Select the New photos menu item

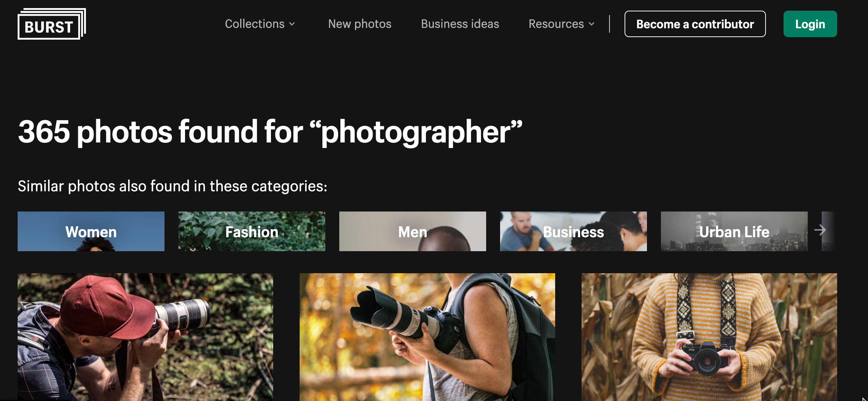pos(359,24)
